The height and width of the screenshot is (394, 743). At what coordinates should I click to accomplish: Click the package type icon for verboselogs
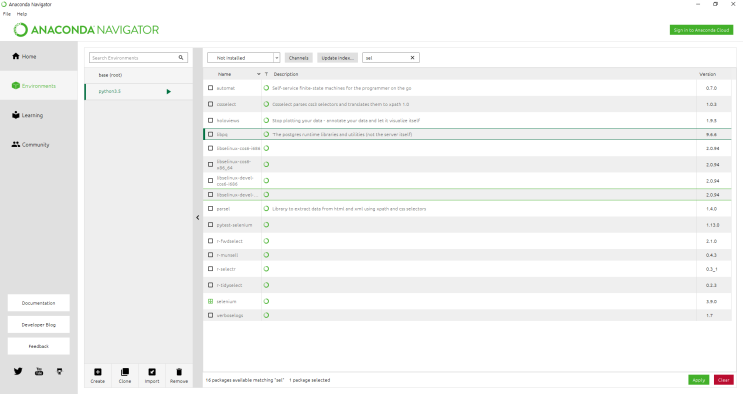tap(266, 315)
